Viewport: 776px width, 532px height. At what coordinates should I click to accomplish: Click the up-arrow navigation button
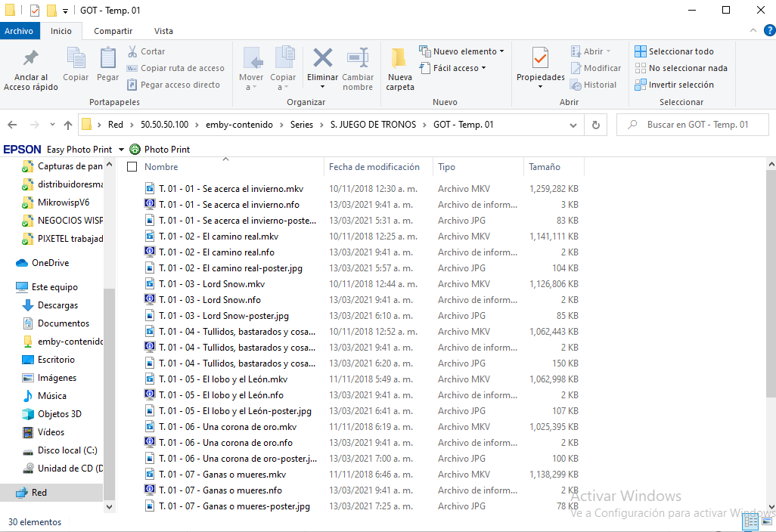pyautogui.click(x=68, y=125)
